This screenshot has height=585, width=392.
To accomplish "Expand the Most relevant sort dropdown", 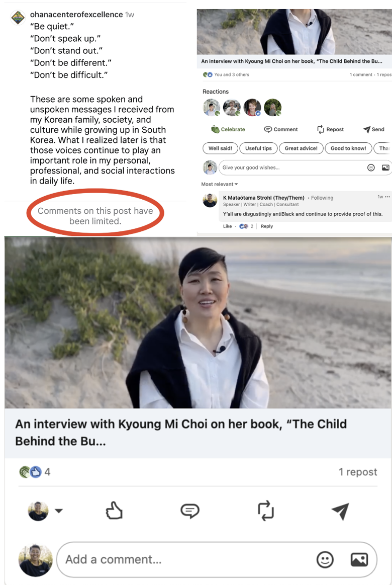I will click(x=220, y=184).
